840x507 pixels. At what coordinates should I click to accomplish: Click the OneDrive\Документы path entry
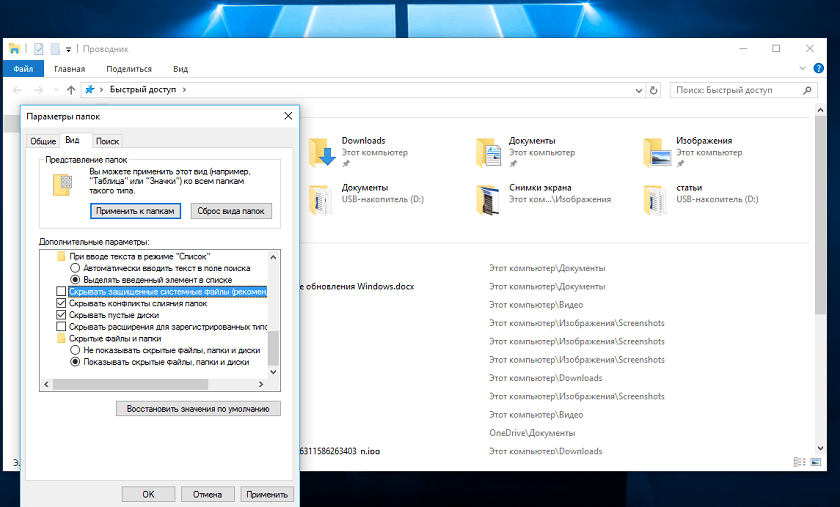coord(532,433)
